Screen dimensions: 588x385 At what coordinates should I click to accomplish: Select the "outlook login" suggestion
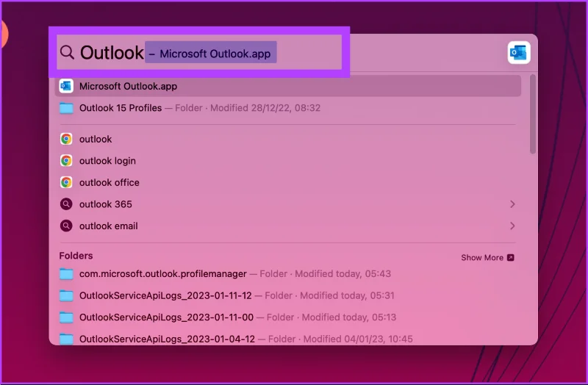[288, 161]
